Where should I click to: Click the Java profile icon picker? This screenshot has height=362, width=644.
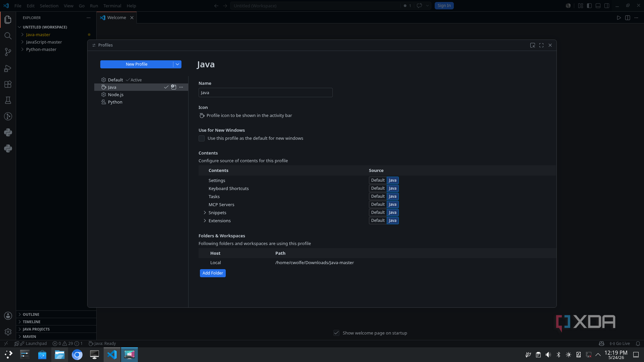point(202,115)
